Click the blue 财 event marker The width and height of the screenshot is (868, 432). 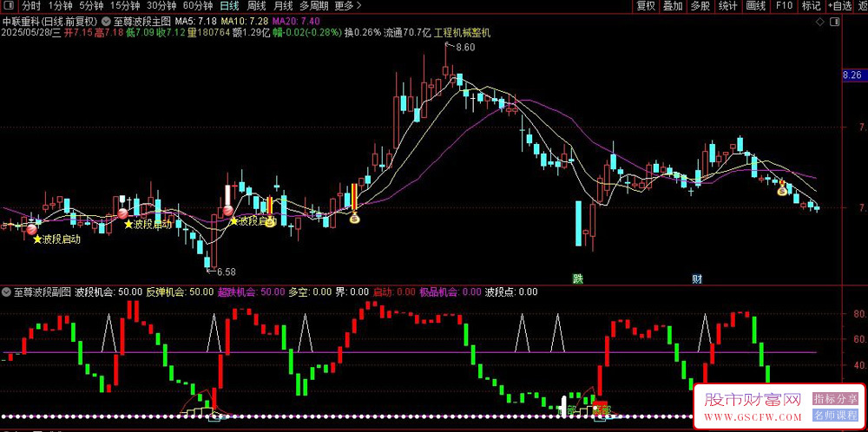click(698, 278)
